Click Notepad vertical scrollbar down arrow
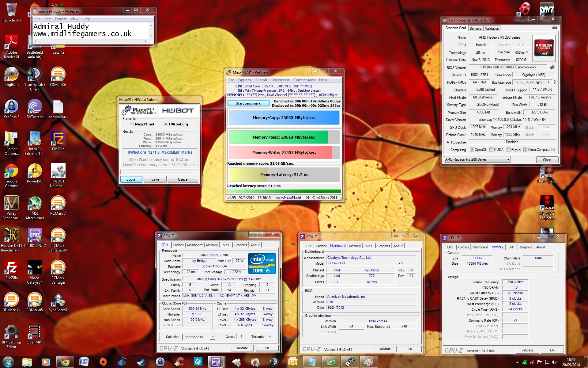This screenshot has width=588, height=368. [x=151, y=36]
